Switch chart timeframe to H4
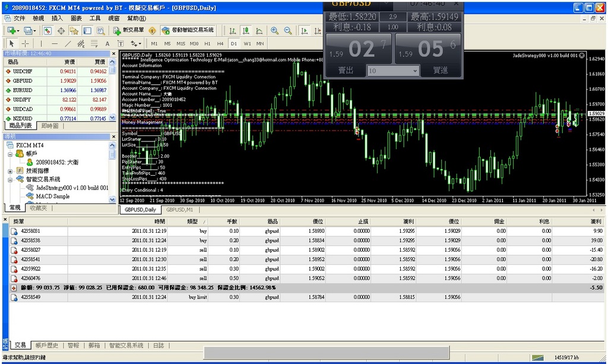608x364 pixels. (220, 43)
